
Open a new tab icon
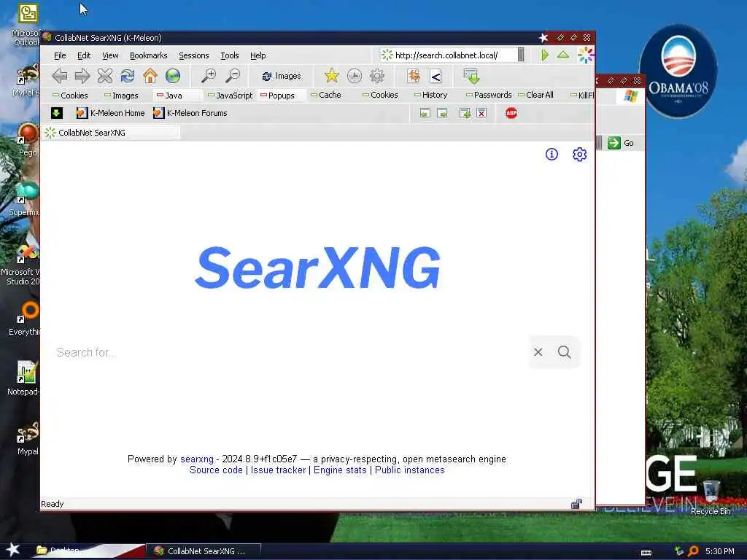click(465, 113)
